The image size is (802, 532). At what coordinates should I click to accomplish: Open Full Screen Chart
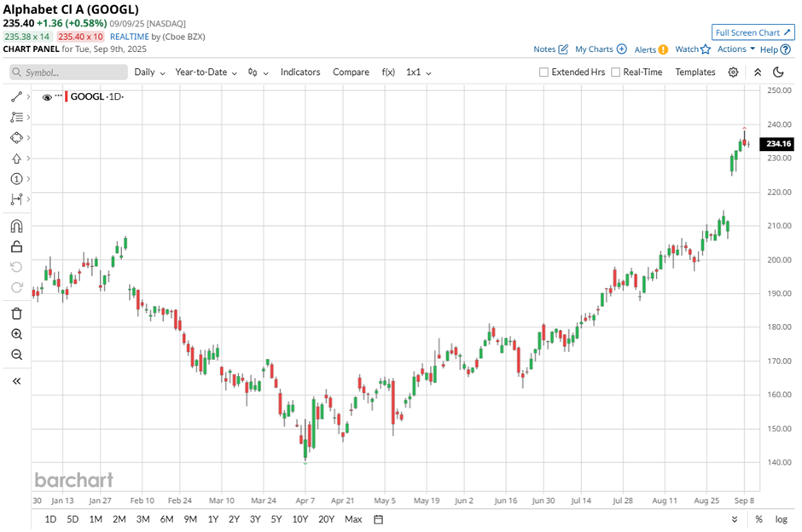click(753, 32)
